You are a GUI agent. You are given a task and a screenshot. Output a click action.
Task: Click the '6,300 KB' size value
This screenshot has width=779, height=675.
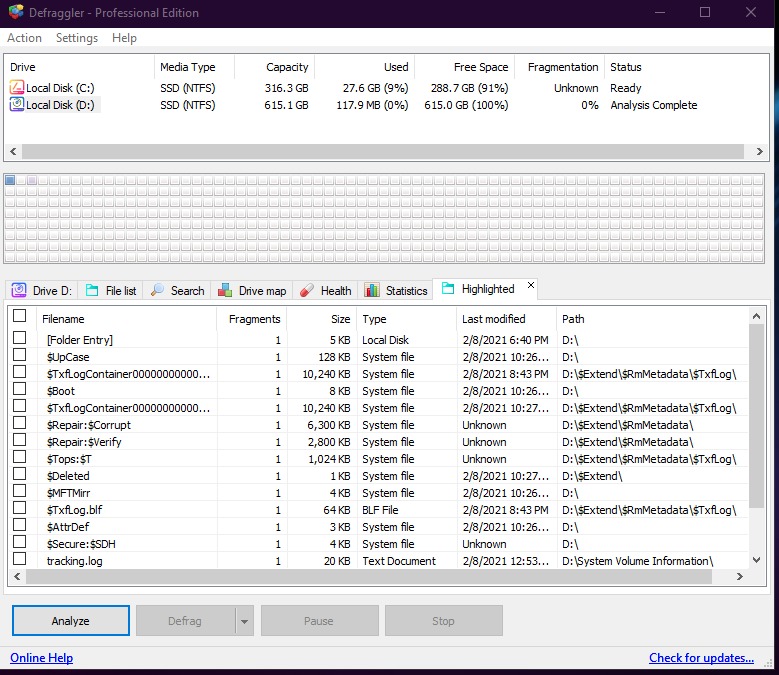328,425
